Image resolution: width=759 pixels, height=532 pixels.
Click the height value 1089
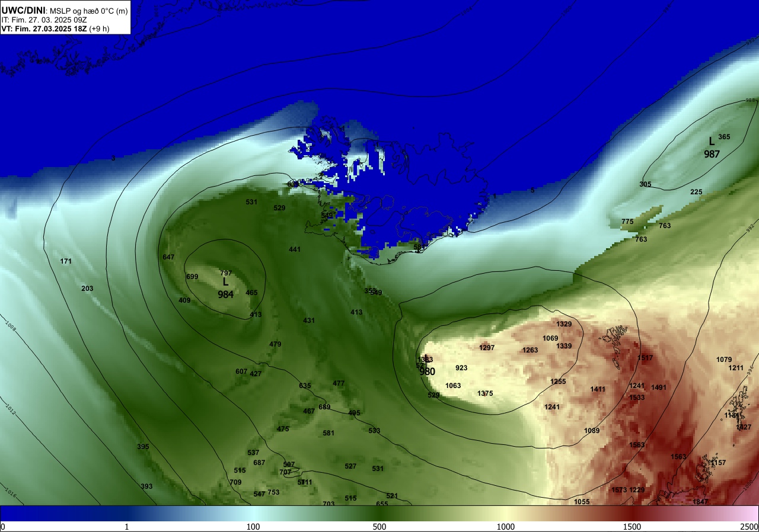tap(592, 431)
